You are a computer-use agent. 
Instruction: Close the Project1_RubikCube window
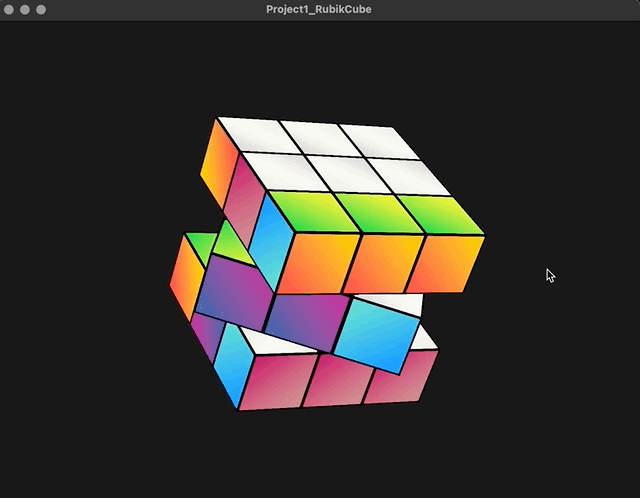9,9
